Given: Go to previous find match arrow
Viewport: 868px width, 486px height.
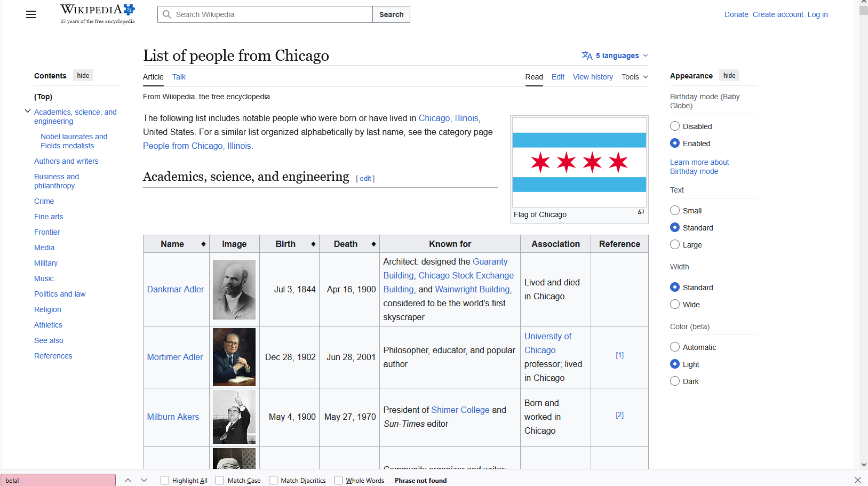Looking at the screenshot, I should 128,480.
